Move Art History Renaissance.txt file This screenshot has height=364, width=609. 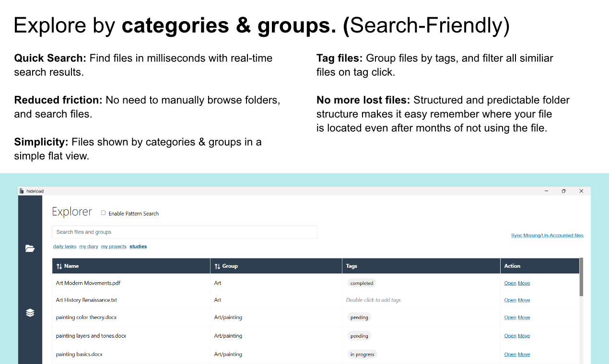coord(524,300)
